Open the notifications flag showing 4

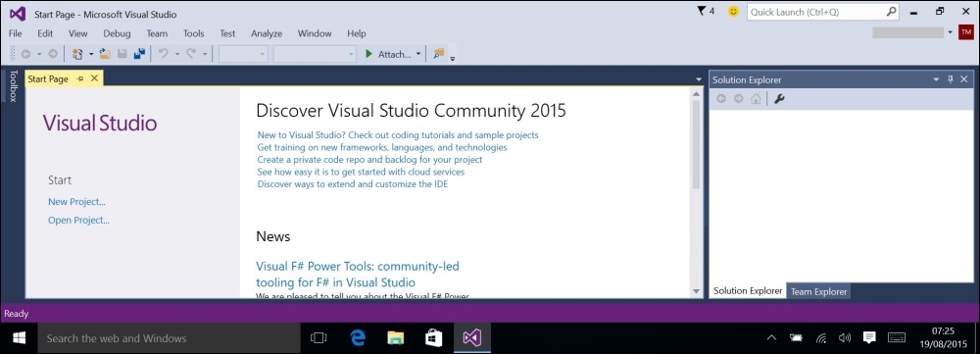tap(705, 11)
